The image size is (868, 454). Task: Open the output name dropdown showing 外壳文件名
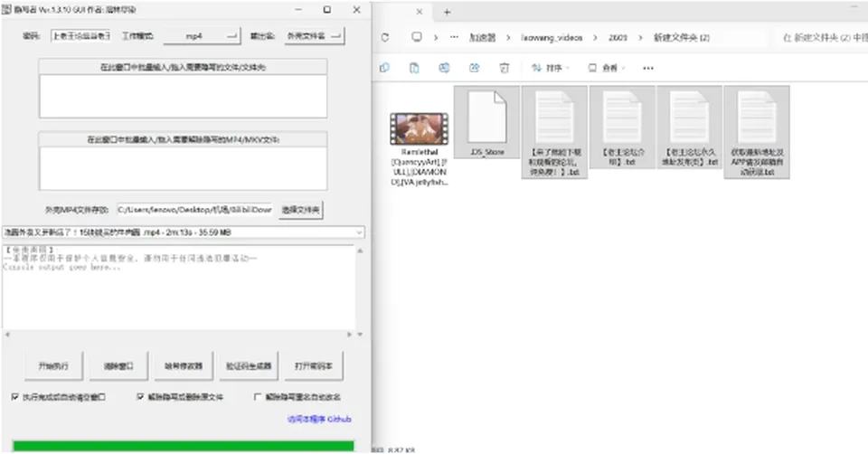315,36
